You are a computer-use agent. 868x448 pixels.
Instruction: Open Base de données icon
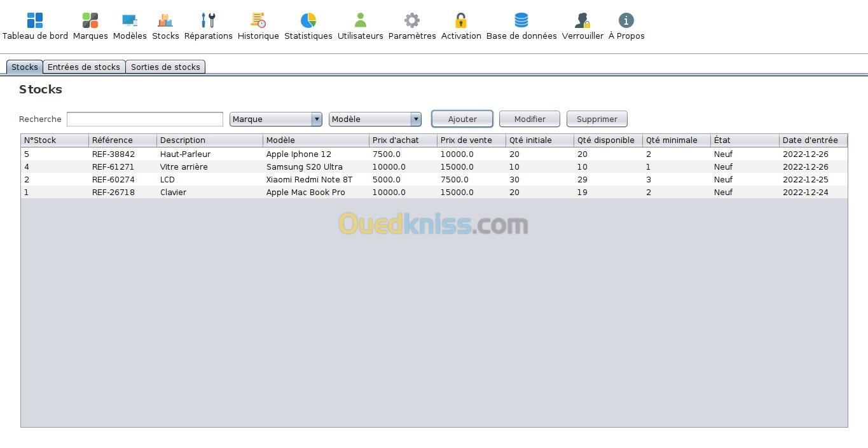pyautogui.click(x=521, y=20)
